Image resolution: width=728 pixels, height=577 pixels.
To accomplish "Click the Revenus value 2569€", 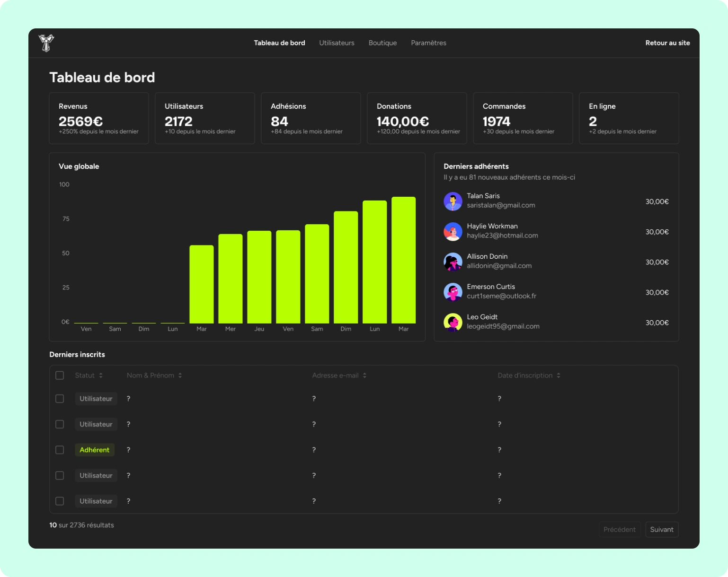I will click(x=80, y=122).
